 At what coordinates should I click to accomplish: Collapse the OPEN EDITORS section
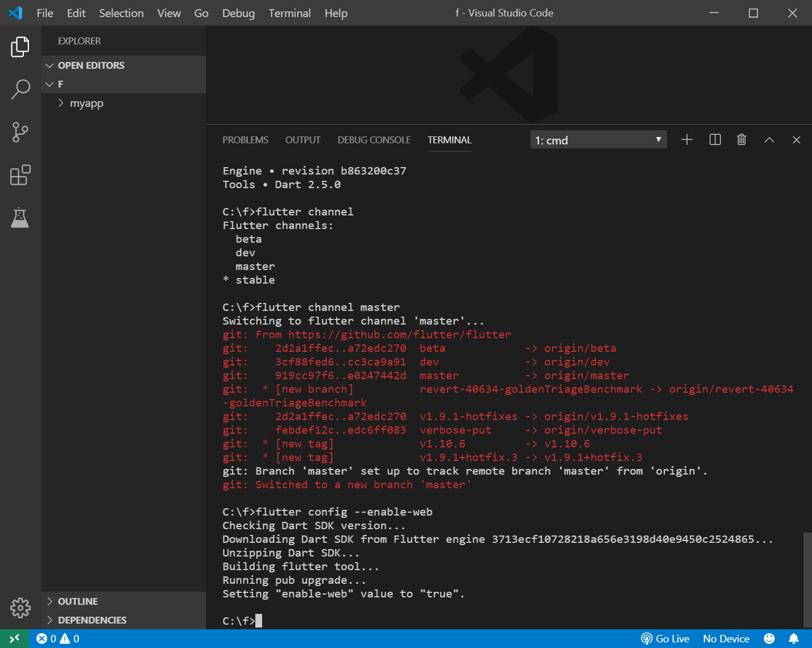click(x=91, y=65)
